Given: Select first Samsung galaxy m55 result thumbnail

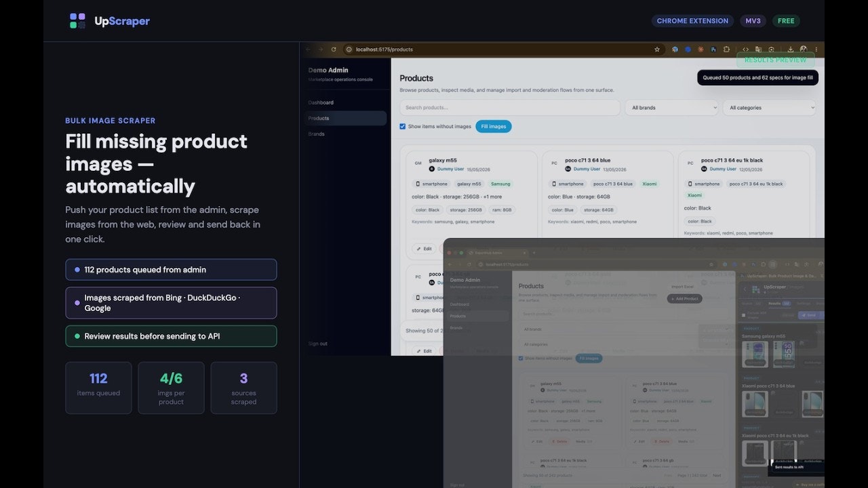Looking at the screenshot, I should [x=755, y=354].
